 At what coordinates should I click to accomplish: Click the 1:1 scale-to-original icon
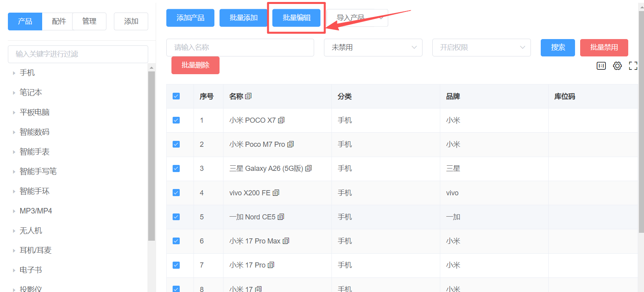click(x=601, y=66)
